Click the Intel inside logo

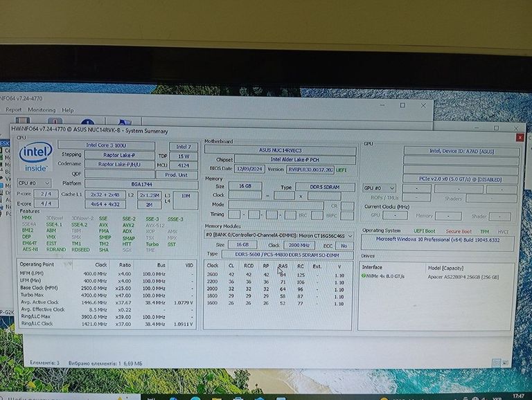pyautogui.click(x=35, y=157)
